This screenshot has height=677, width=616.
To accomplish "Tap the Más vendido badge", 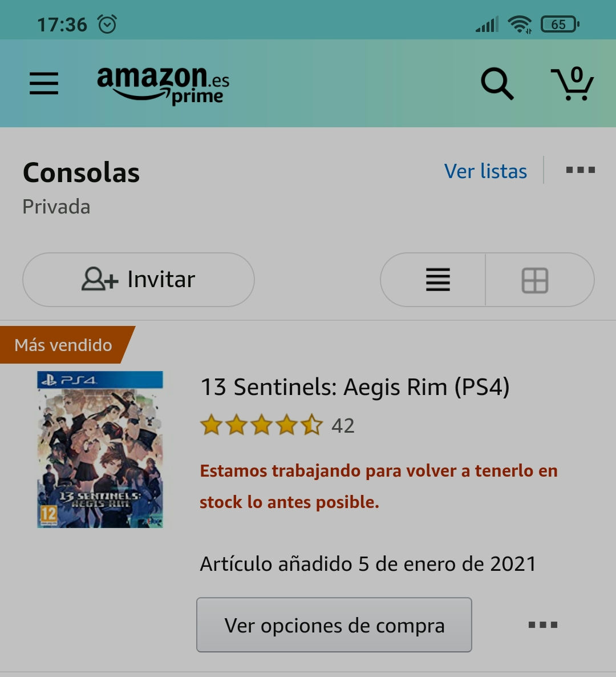I will click(64, 345).
